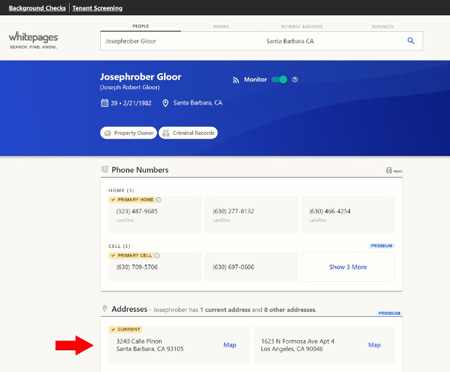
Task: Click the search magnifier icon
Action: tap(411, 41)
